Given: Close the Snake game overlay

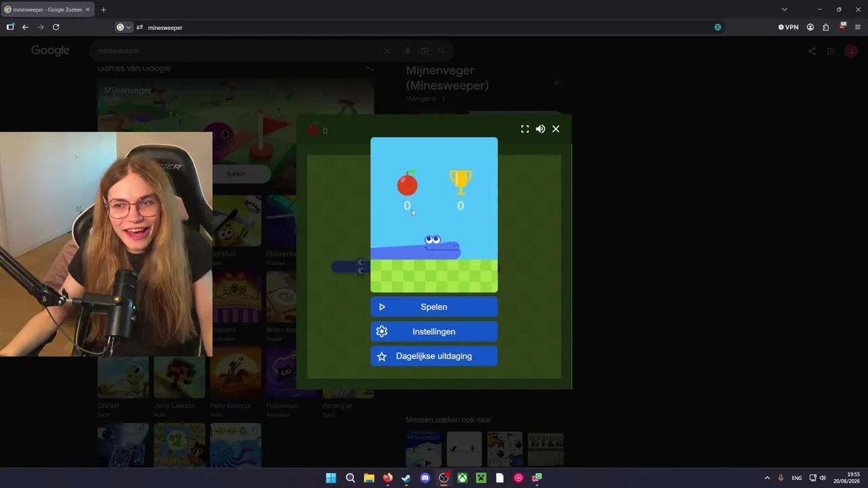Looking at the screenshot, I should coord(556,129).
